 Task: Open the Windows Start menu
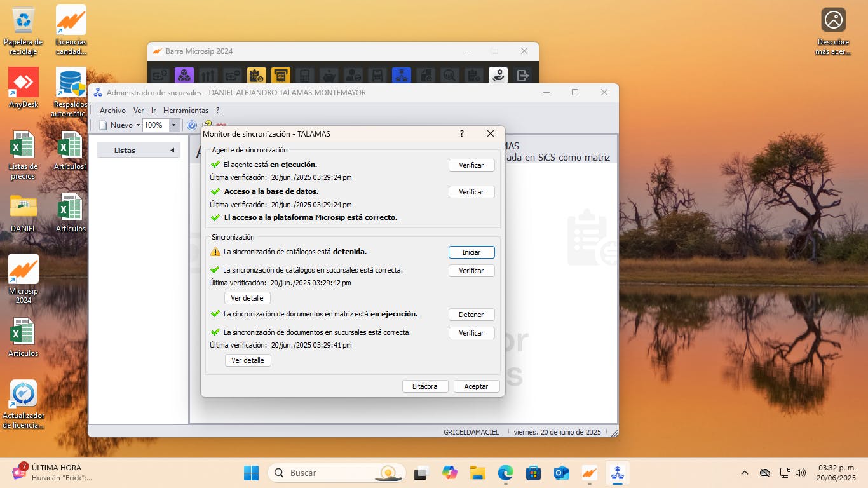(x=252, y=473)
